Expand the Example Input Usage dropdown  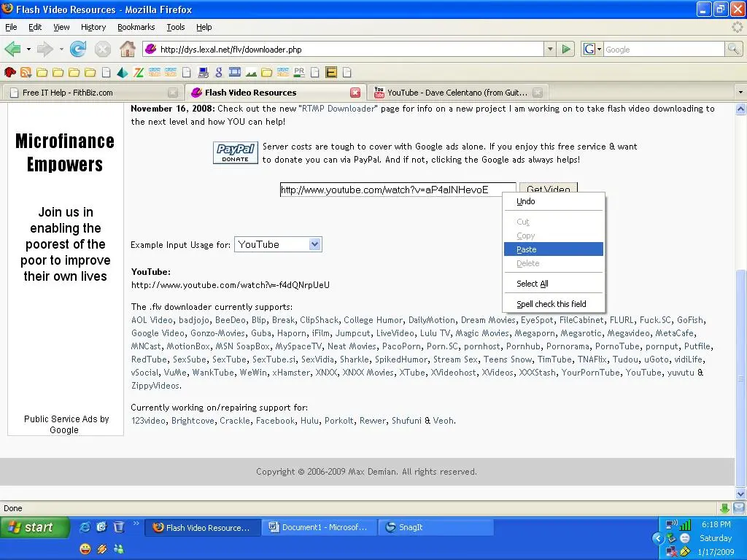point(314,244)
